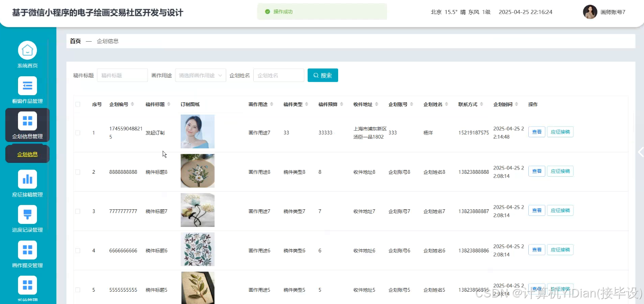Open 系统首页 from the sidebar

point(27,53)
